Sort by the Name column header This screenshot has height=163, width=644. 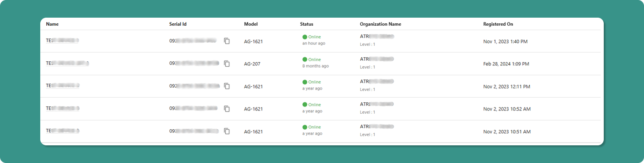click(x=52, y=24)
